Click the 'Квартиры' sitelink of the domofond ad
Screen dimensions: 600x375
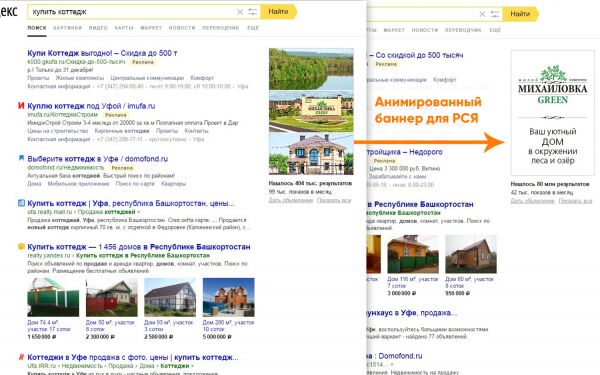coord(173,184)
